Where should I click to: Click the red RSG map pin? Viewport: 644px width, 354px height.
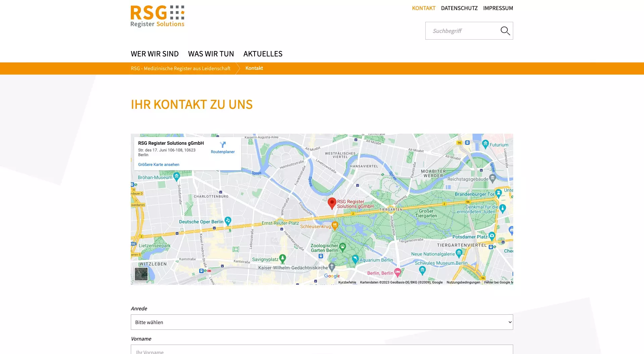(x=332, y=204)
